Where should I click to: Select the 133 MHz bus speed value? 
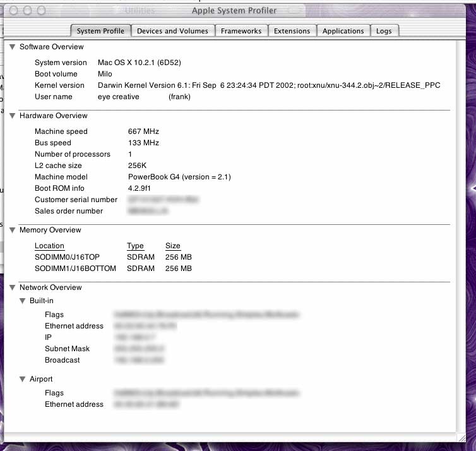click(x=143, y=143)
